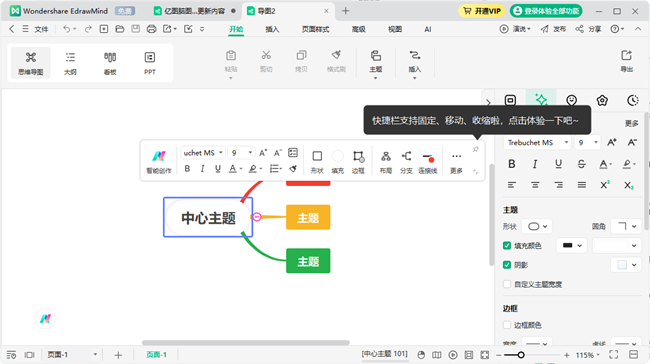This screenshot has width=650, height=364.
Task: Enable custom topic width checkbox
Action: tap(507, 284)
